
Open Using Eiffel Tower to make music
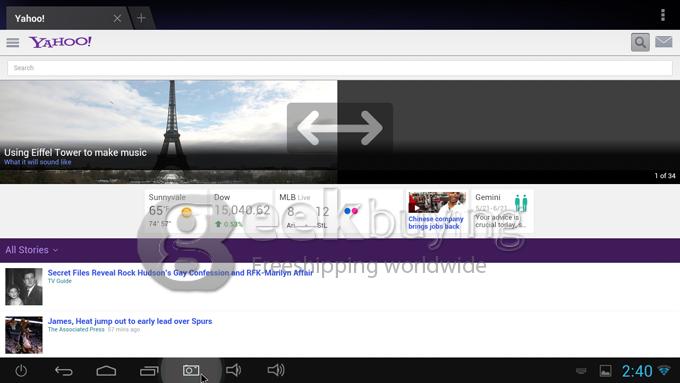(75, 153)
